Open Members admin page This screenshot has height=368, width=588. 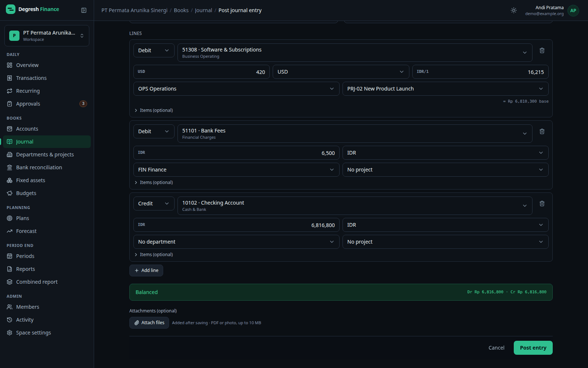47,307
